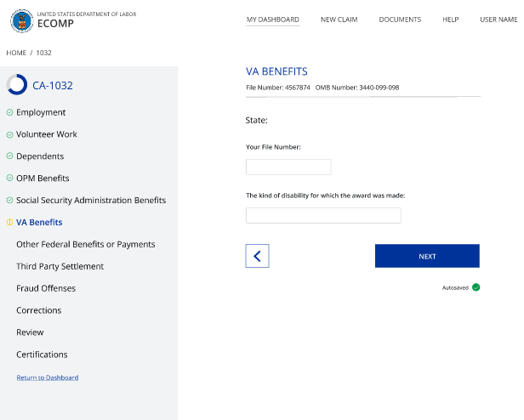Screen dimensions: 524x420
Task: Open the DOCUMENTS navigation item
Action: click(x=400, y=20)
